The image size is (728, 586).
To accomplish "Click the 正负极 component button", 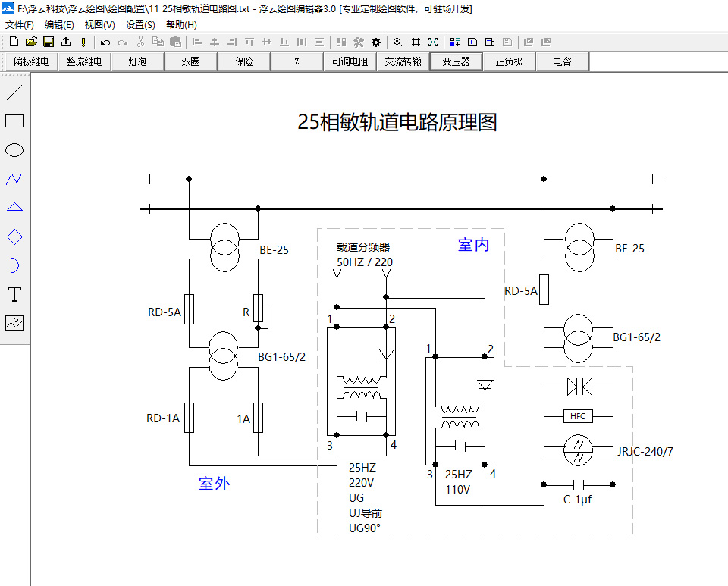I will coord(510,61).
